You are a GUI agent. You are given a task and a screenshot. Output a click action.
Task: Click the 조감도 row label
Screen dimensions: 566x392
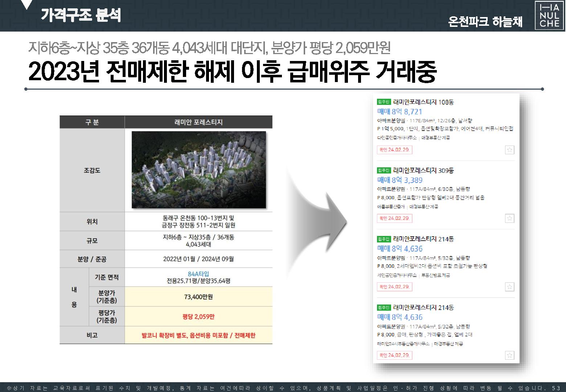coord(92,170)
